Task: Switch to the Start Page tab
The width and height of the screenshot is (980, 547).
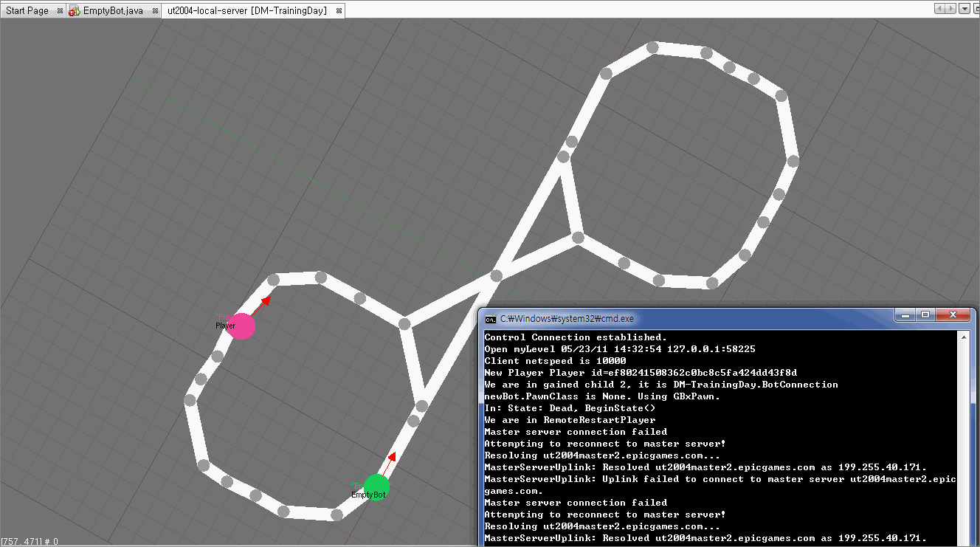Action: [x=27, y=11]
